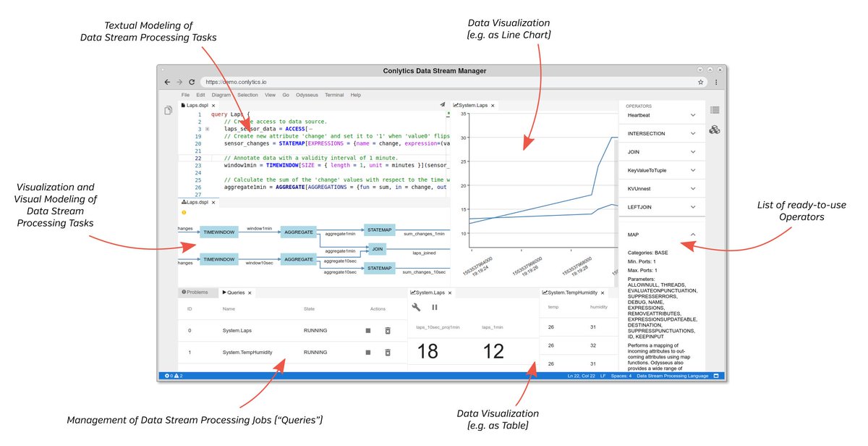Image resolution: width=868 pixels, height=446 pixels.
Task: Close the Queries tab
Action: pyautogui.click(x=250, y=293)
